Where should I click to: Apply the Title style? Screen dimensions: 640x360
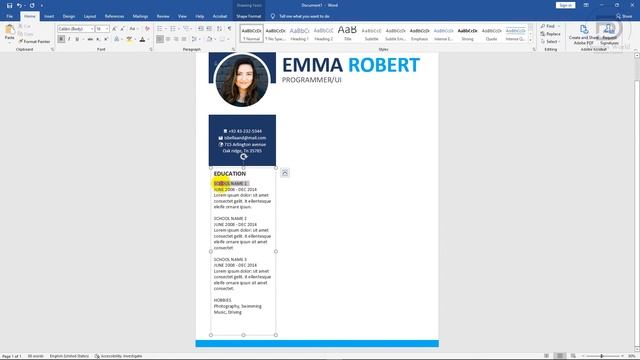click(347, 33)
